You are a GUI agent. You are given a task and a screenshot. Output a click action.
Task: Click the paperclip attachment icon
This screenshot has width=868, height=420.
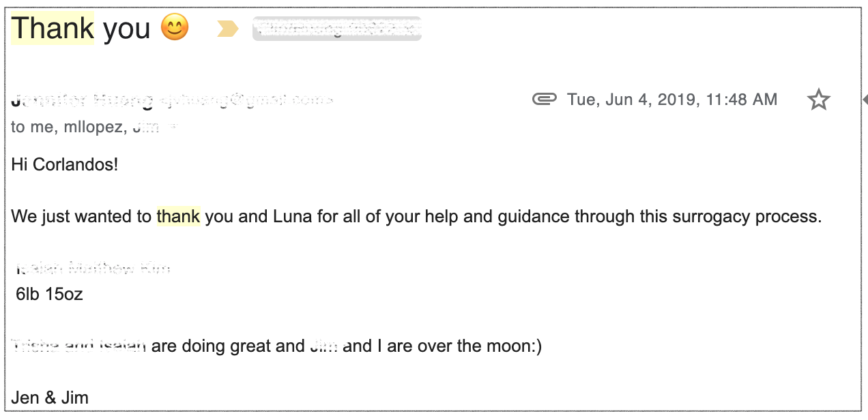point(545,100)
